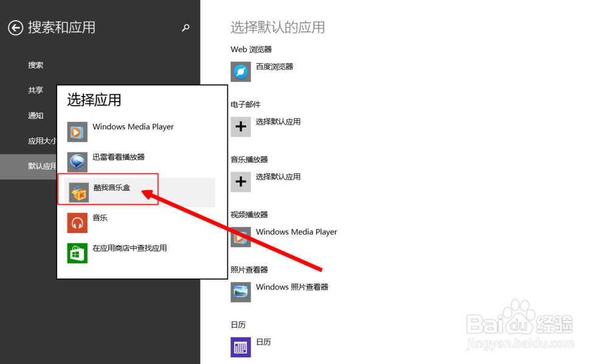This screenshot has width=608, height=364.
Task: Click the Windows Media Player icon in popup
Action: [x=77, y=132]
